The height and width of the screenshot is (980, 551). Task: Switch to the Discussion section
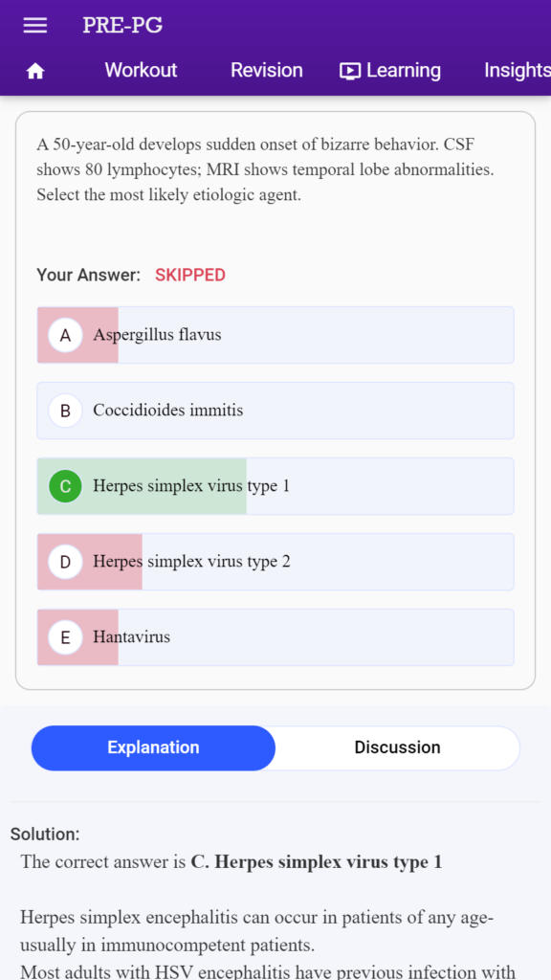click(397, 747)
